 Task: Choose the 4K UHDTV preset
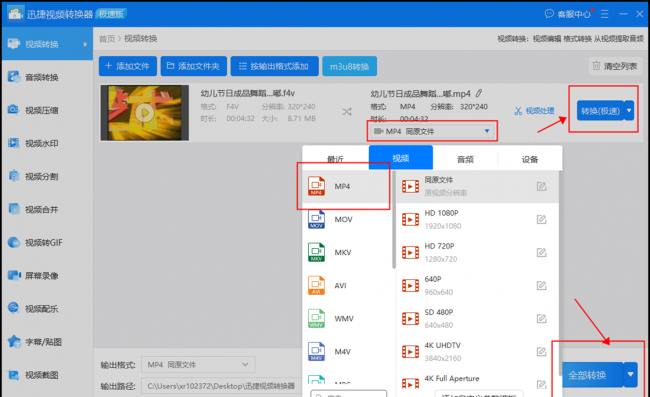click(478, 352)
